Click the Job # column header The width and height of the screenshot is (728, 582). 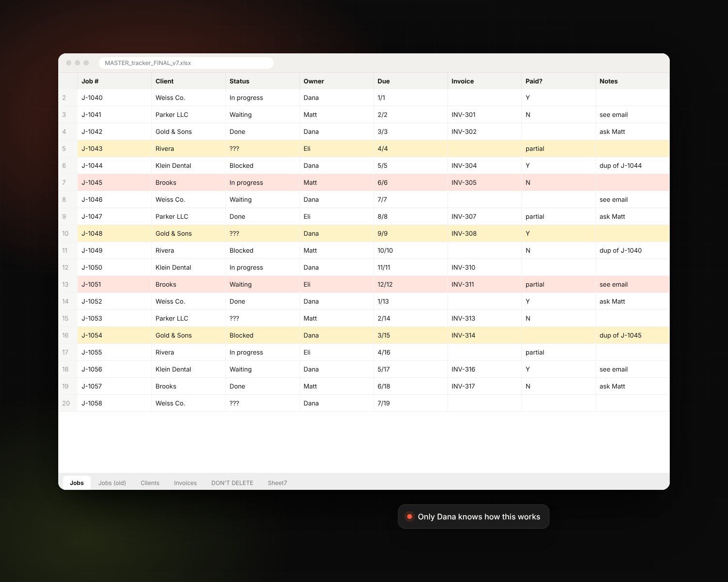tap(115, 81)
